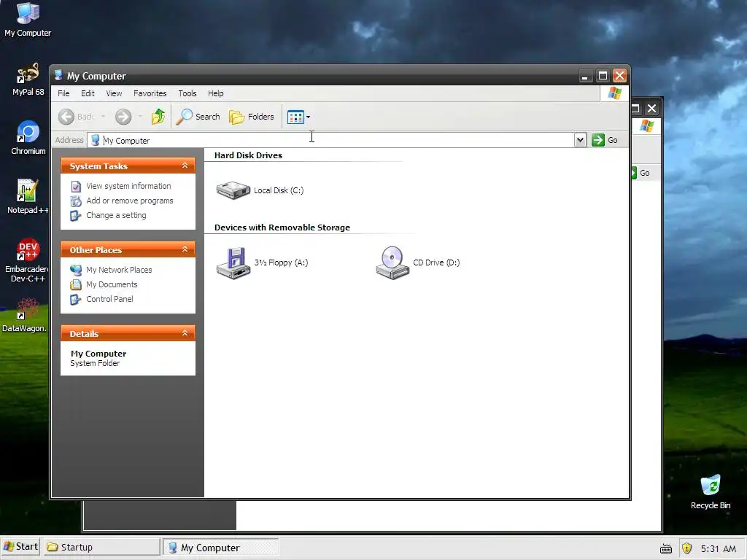Open the File menu

click(x=63, y=93)
